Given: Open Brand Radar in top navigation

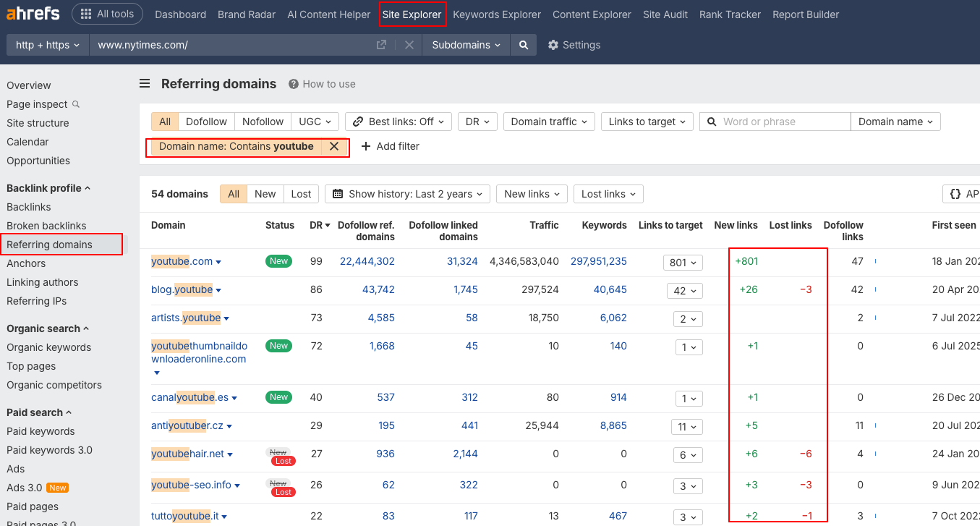Looking at the screenshot, I should (247, 14).
